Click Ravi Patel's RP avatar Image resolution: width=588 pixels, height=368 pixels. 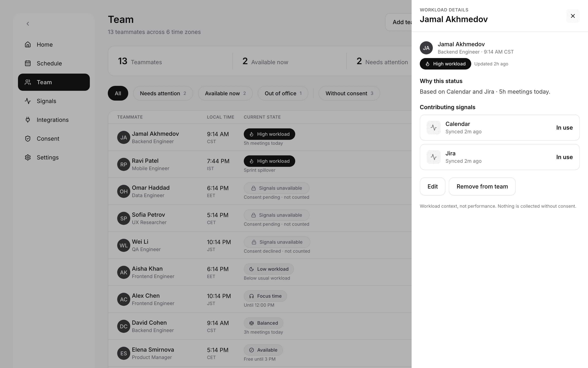pyautogui.click(x=124, y=164)
